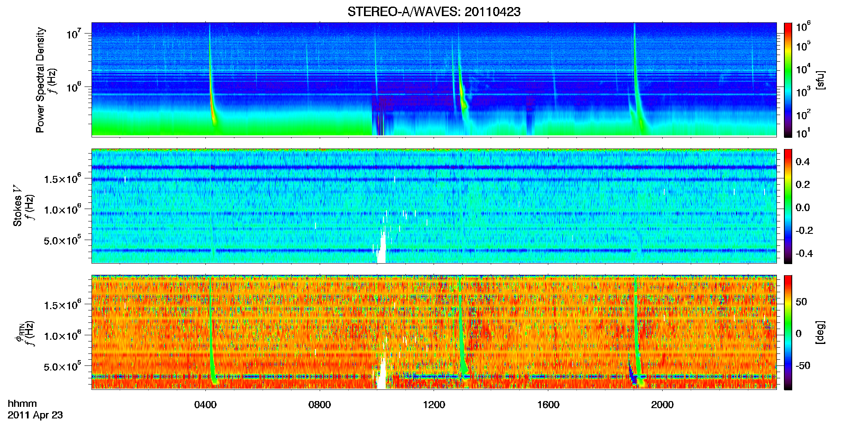The width and height of the screenshot is (868, 447).
Task: Click the phi RTN degrees colorbar
Action: click(x=788, y=332)
